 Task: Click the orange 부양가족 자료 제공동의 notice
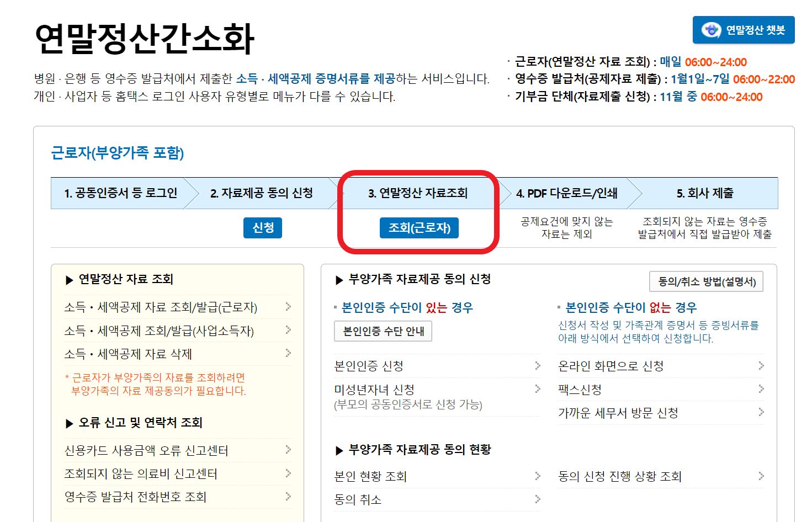tap(156, 384)
